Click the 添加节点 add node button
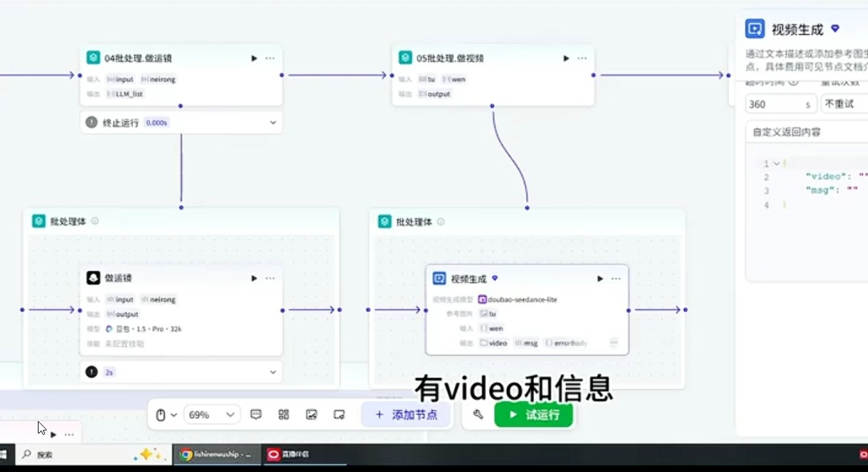Image resolution: width=868 pixels, height=472 pixels. pos(405,414)
